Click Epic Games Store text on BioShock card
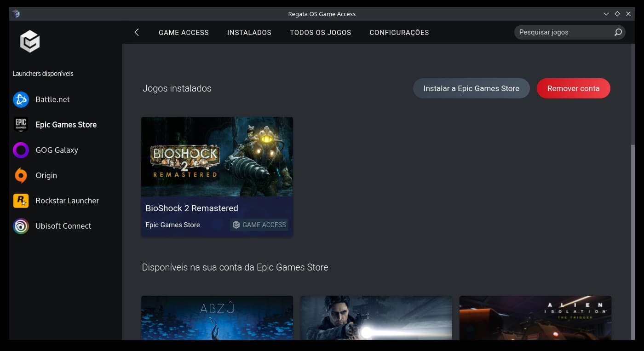644x351 pixels. 172,225
